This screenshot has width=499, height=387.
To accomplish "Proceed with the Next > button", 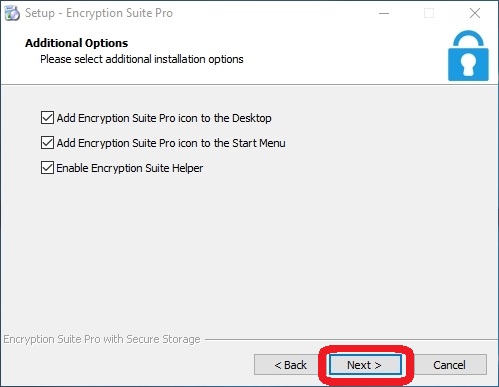I will point(365,365).
